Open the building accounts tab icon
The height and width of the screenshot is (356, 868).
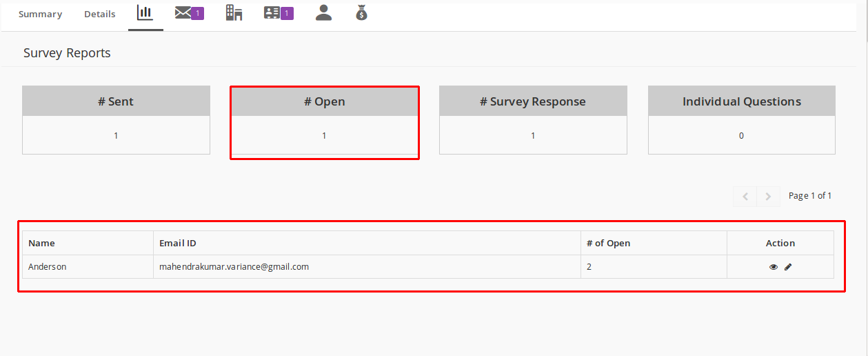[x=234, y=12]
